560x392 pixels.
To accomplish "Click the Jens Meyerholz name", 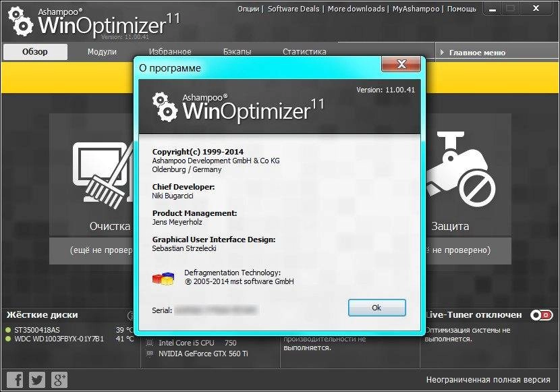I will click(177, 222).
